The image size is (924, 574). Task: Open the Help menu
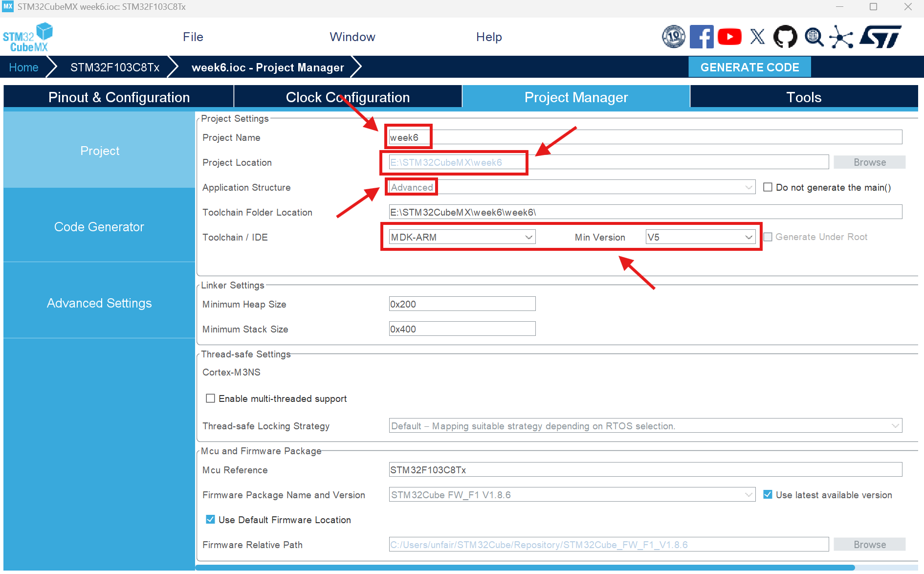tap(489, 37)
